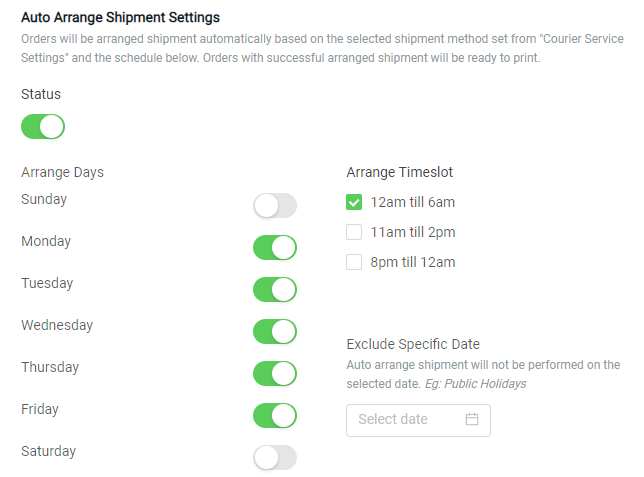Viewport: 644px width, 477px height.
Task: Check the 8pm till 12am box
Action: 354,262
